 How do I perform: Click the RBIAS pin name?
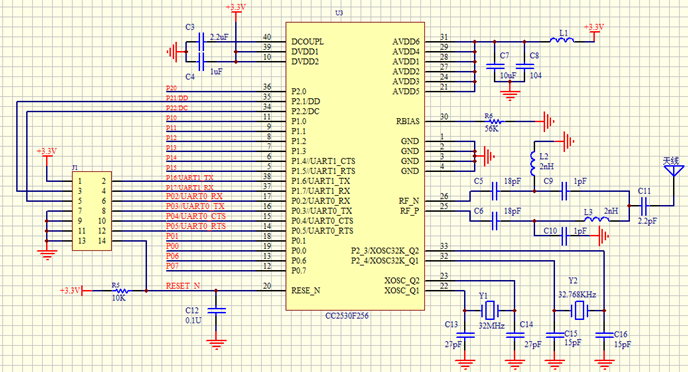[x=408, y=122]
